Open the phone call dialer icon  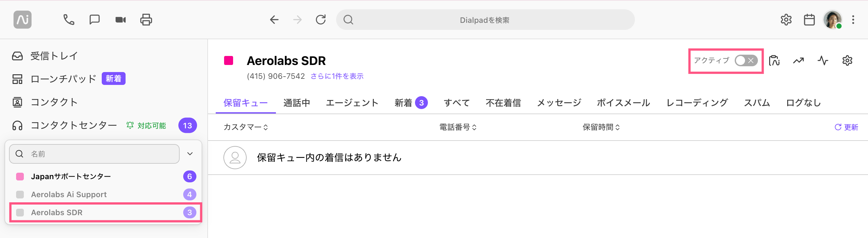click(69, 20)
